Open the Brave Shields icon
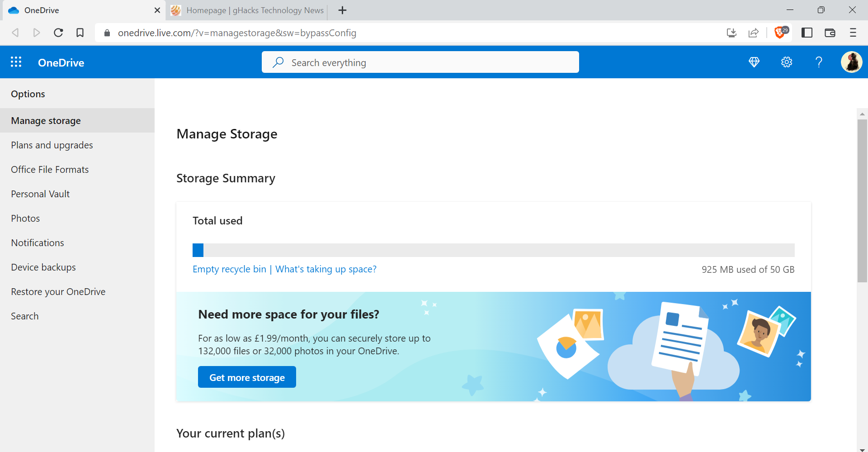The image size is (868, 452). (x=780, y=33)
